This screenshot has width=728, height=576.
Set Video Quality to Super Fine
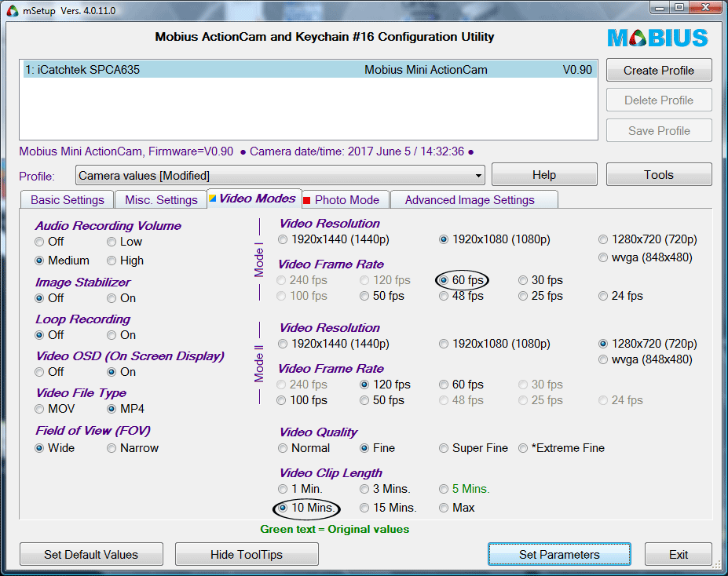coord(473,448)
